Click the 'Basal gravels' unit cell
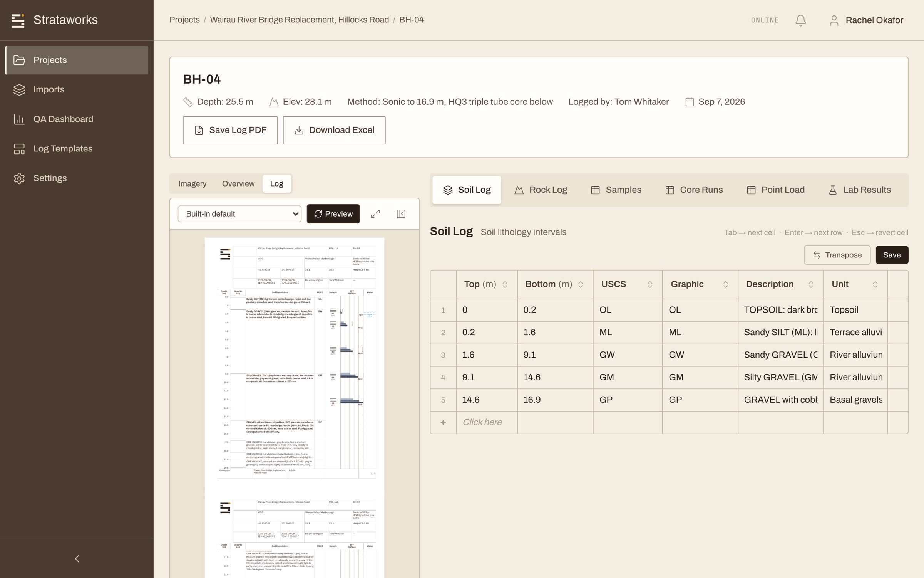Viewport: 924px width, 578px height. tap(855, 400)
